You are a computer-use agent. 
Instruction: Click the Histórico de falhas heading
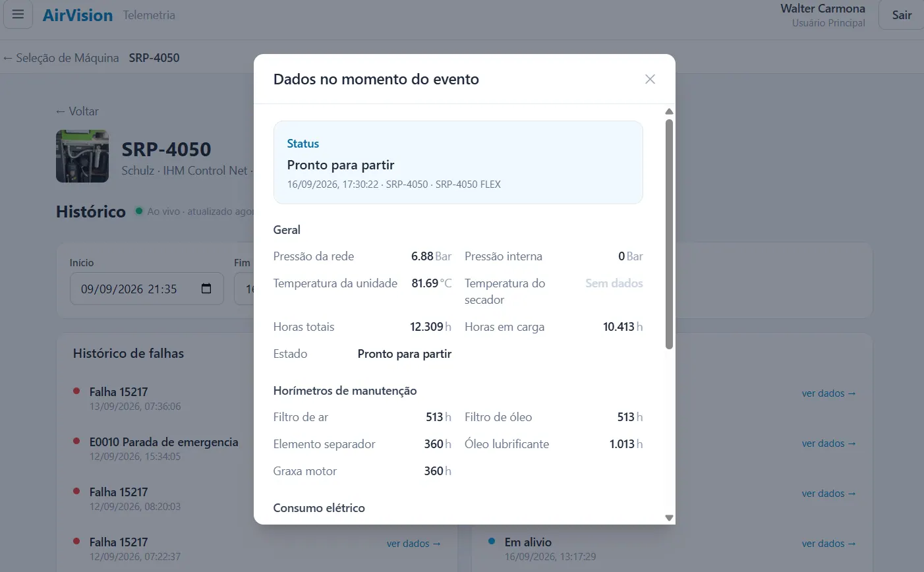pos(129,353)
